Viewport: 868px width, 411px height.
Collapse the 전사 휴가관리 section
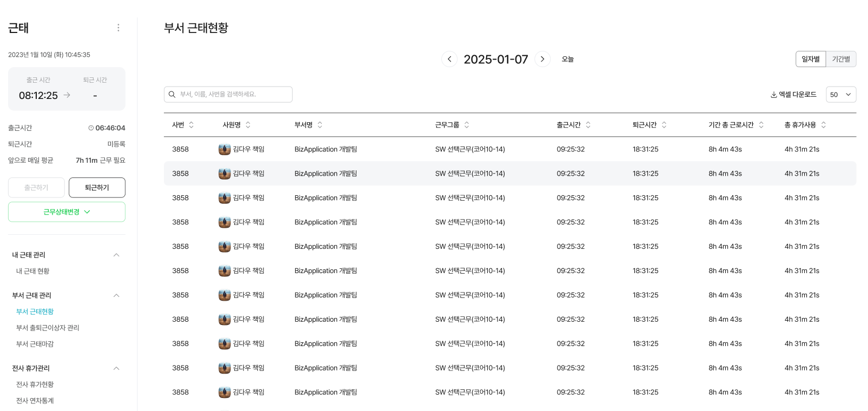(116, 369)
